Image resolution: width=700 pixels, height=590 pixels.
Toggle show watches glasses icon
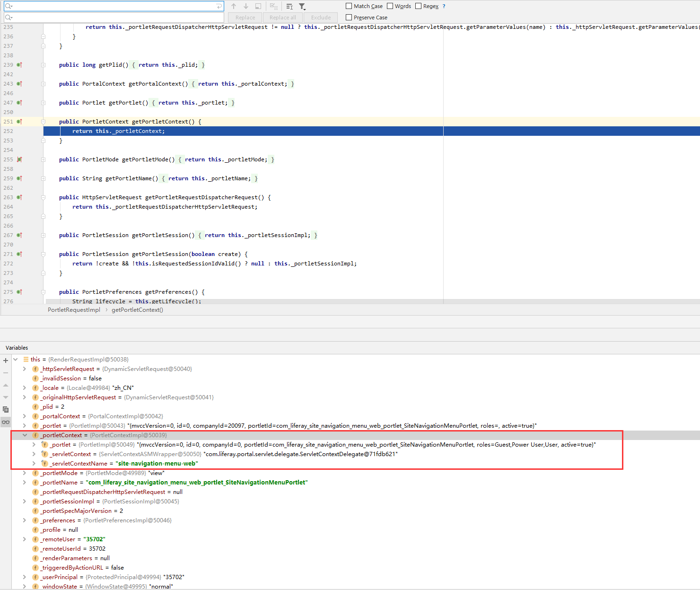coord(6,422)
